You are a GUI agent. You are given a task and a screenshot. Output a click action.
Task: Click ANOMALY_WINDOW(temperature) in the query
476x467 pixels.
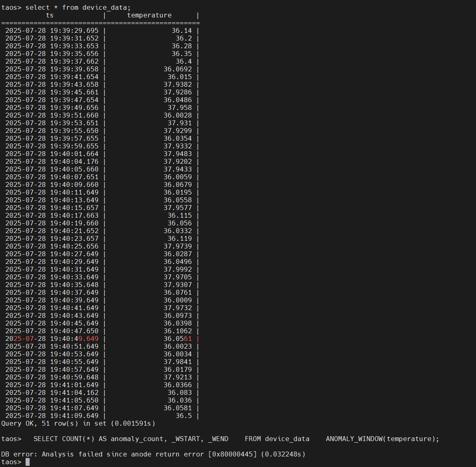[382, 439]
